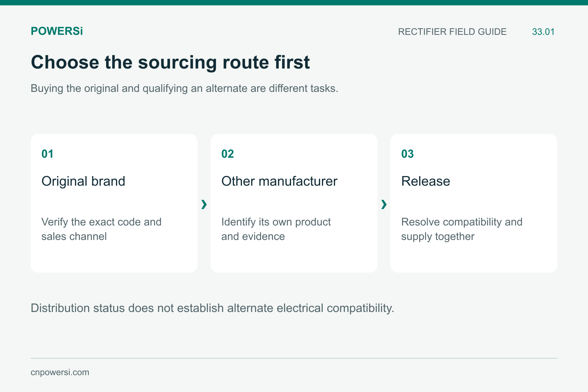Select the RECTIFIER FIELD GUIDE header label
The image size is (588, 392).
click(452, 32)
